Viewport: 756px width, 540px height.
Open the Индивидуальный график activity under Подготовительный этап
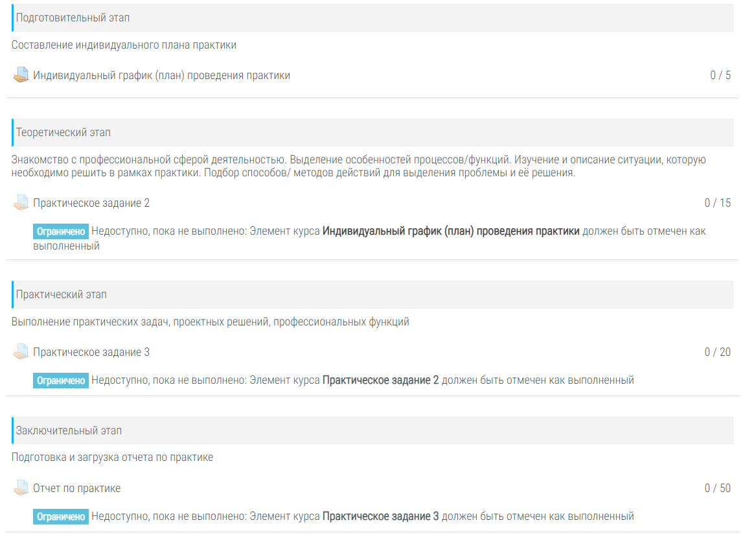click(161, 75)
